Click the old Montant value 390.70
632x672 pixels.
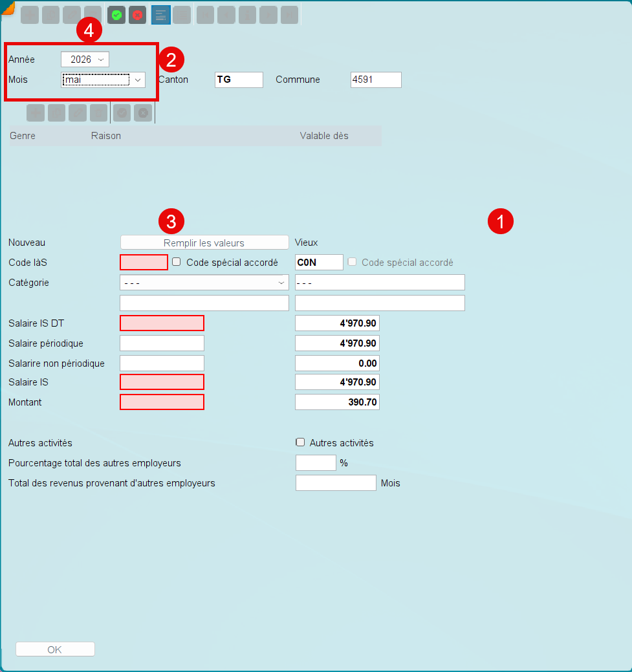[337, 402]
